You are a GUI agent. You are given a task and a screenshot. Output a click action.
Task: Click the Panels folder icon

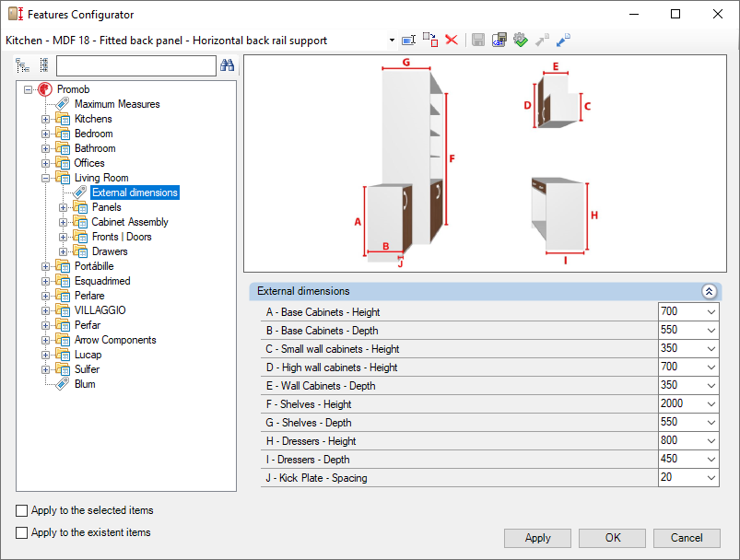pos(80,207)
